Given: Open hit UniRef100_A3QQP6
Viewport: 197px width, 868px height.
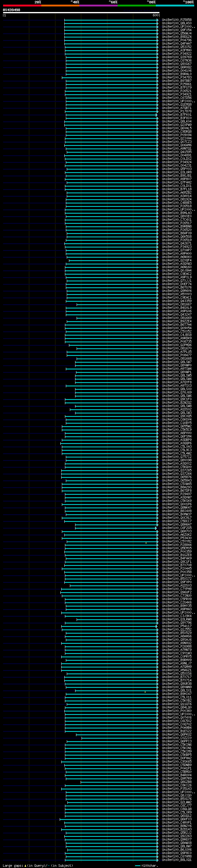Looking at the screenshot, I should 176,443.
